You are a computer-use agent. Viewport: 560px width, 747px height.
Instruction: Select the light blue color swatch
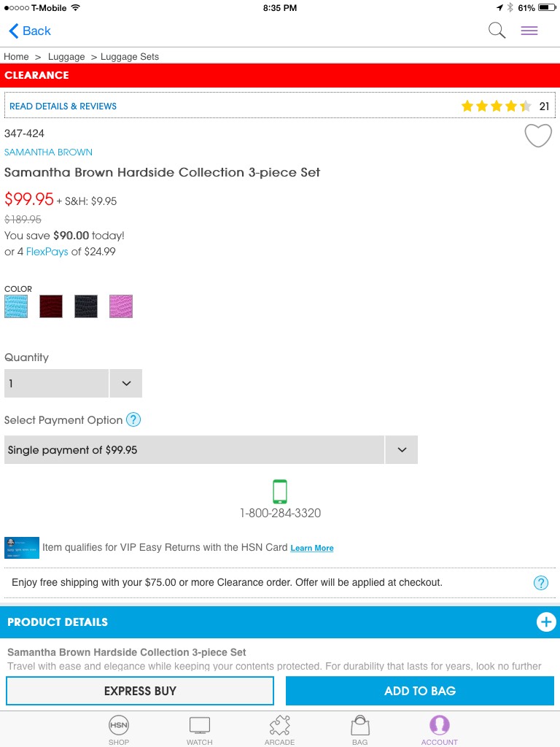[16, 306]
